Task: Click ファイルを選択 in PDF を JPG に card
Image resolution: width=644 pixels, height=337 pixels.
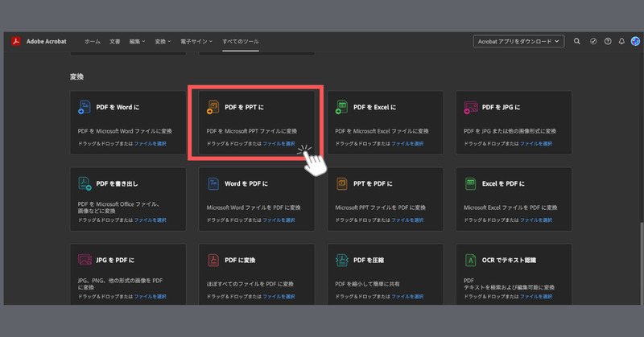Action: click(536, 144)
